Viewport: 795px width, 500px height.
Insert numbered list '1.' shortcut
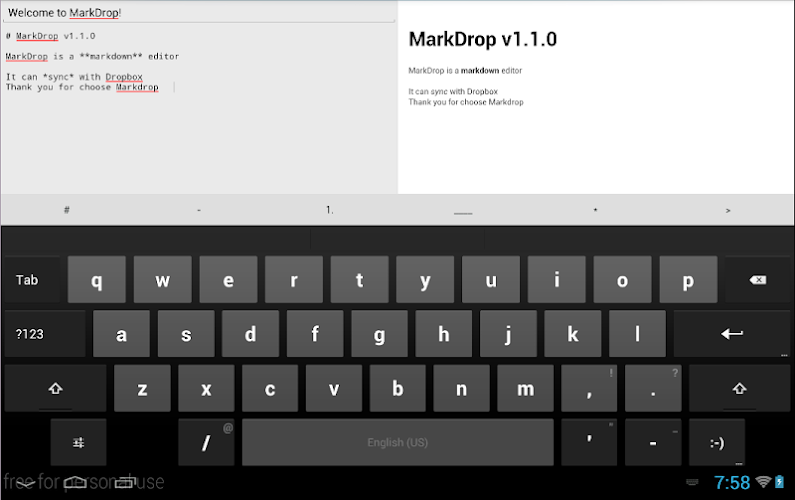click(330, 210)
